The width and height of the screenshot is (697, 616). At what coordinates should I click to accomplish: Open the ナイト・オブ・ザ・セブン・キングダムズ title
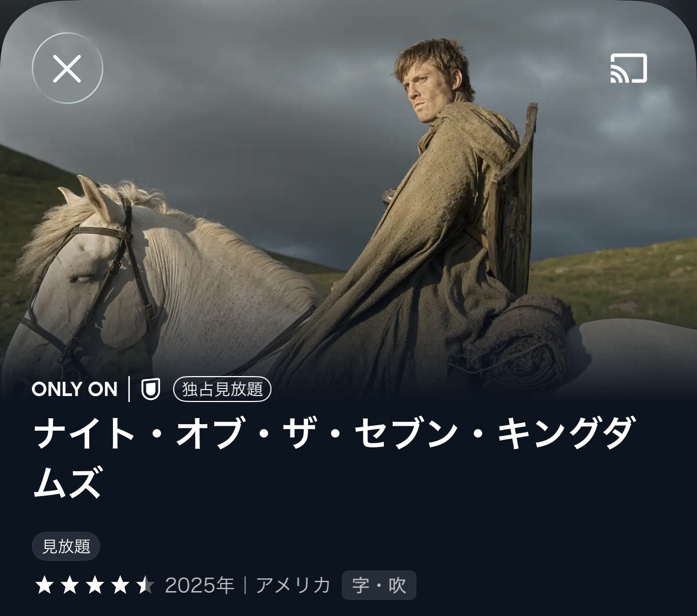point(334,458)
